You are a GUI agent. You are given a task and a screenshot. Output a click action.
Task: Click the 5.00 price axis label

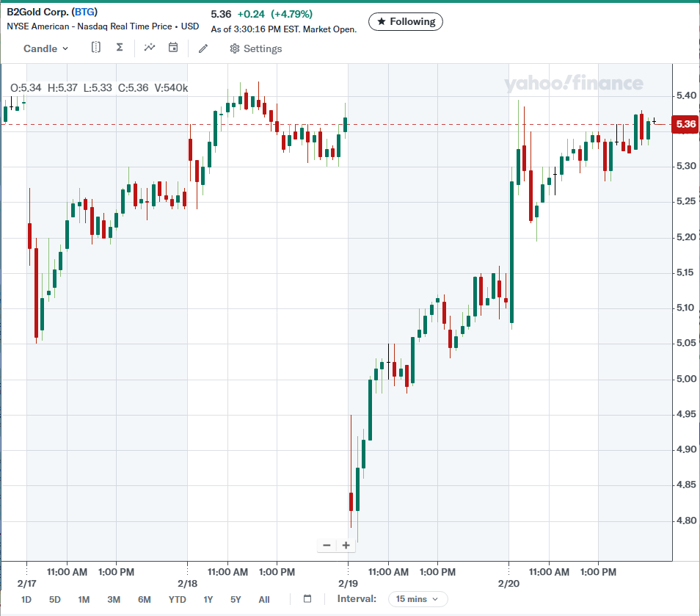pyautogui.click(x=686, y=379)
